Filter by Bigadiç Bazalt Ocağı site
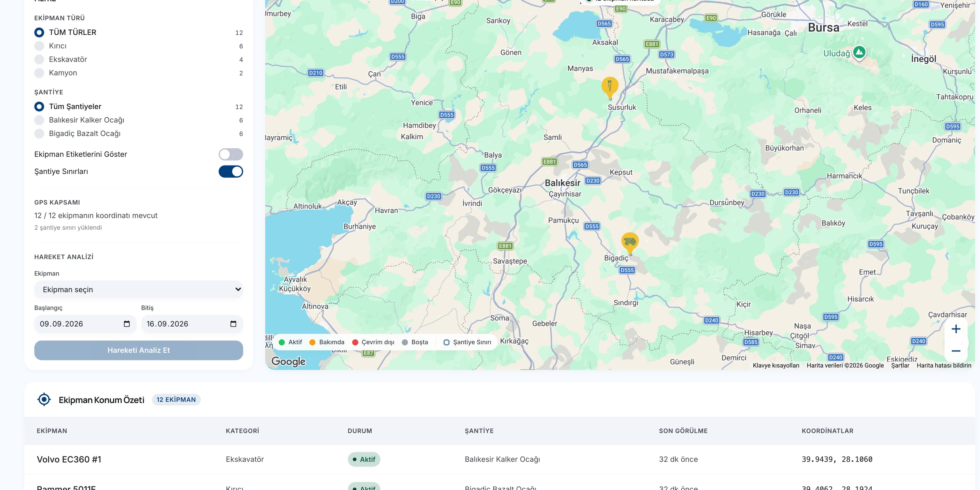 (x=39, y=134)
